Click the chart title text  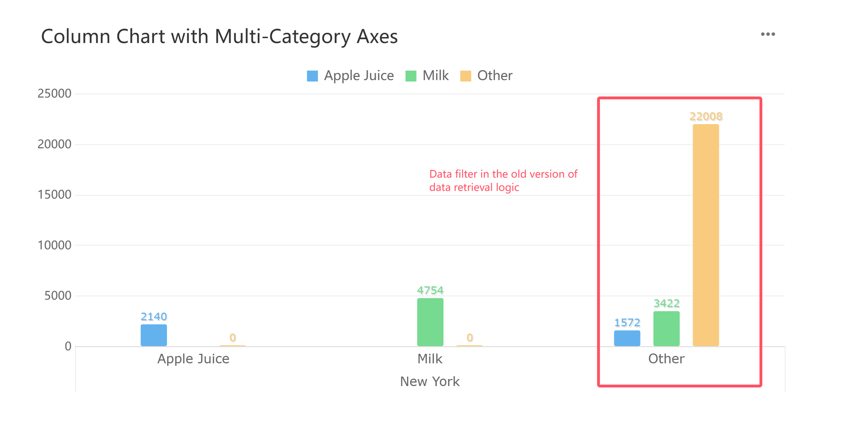(219, 36)
